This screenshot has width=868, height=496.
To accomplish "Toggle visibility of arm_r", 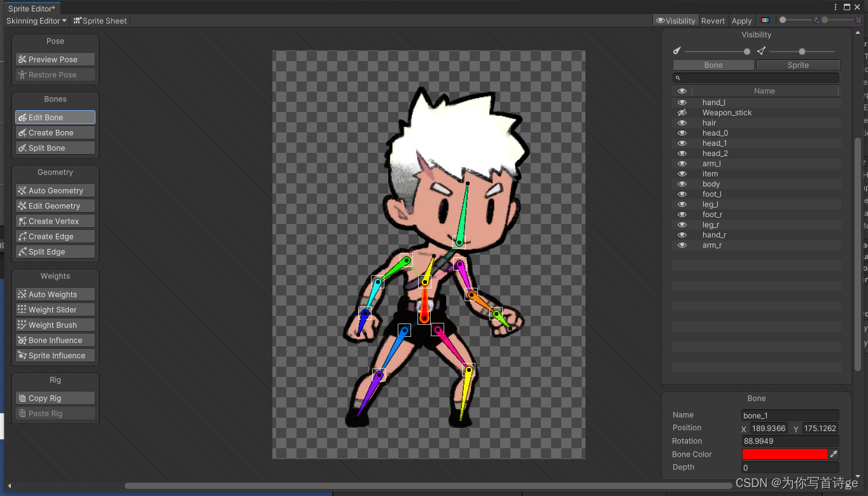I will 682,245.
